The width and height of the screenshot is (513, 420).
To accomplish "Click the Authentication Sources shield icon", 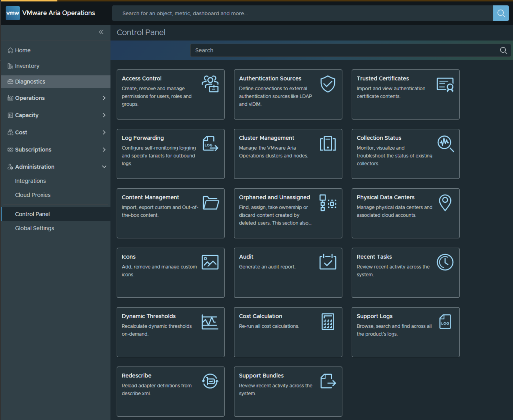I will click(328, 84).
